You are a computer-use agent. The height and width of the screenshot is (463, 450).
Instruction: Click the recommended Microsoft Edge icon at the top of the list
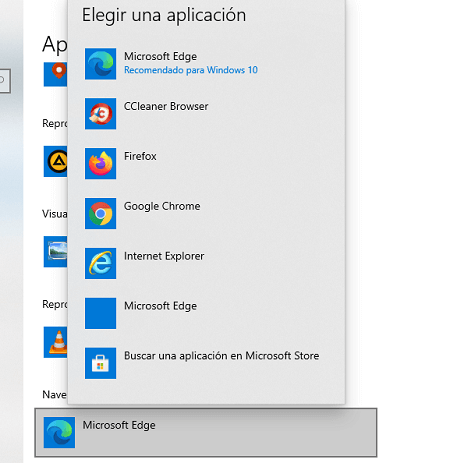point(100,64)
